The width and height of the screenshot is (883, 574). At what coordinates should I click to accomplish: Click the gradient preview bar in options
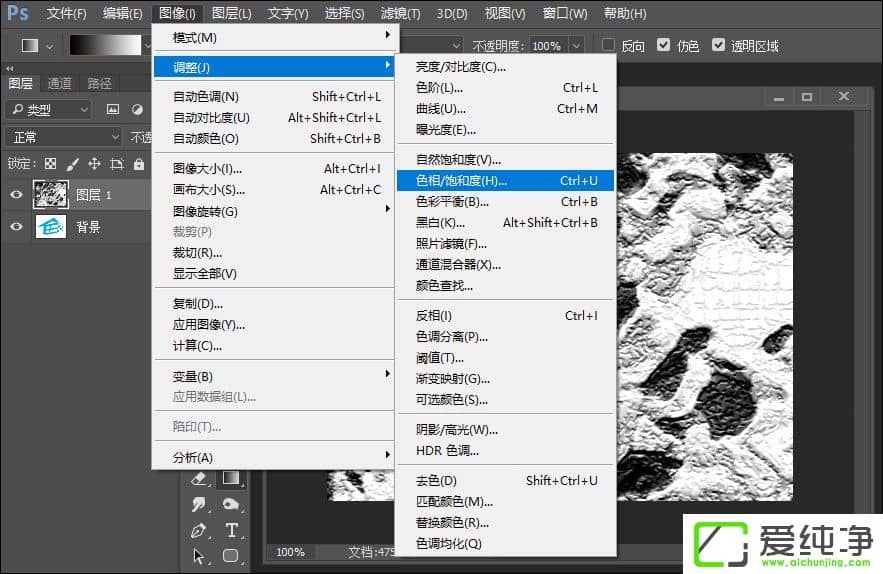(x=107, y=46)
